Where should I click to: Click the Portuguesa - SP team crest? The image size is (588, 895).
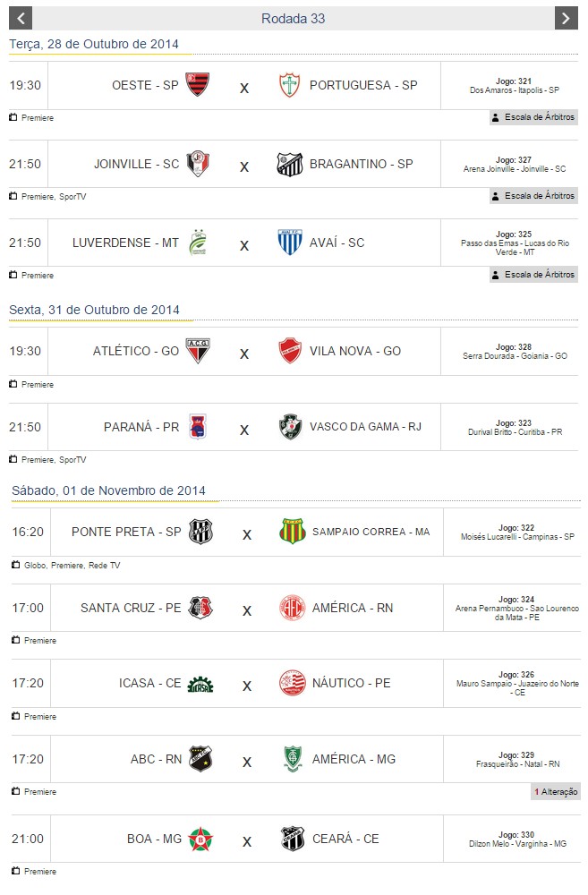click(289, 85)
